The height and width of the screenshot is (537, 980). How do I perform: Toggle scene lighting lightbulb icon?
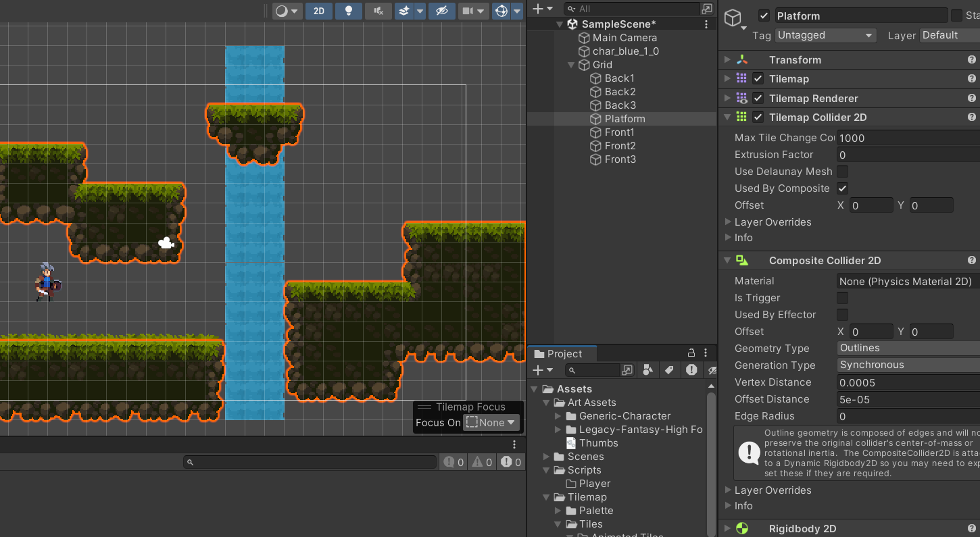coord(349,11)
